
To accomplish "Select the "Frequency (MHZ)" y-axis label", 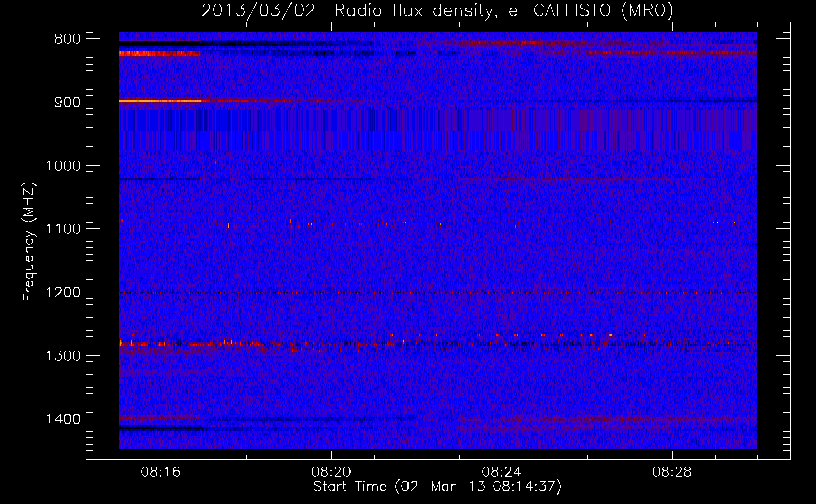I will click(x=29, y=242).
